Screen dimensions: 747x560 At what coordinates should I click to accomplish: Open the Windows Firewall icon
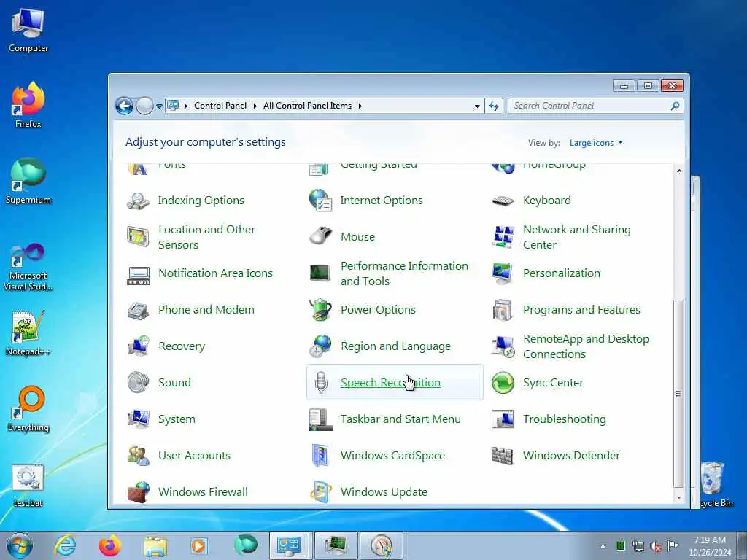(138, 492)
